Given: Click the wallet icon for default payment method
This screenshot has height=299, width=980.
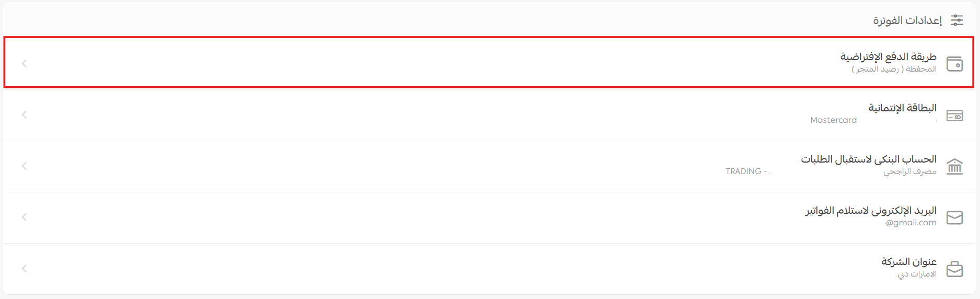Looking at the screenshot, I should coord(954,64).
